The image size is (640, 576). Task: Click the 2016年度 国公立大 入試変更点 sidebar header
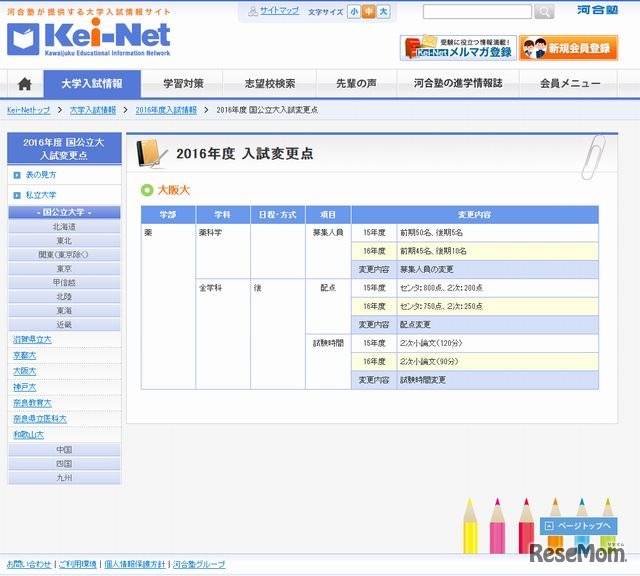click(64, 149)
